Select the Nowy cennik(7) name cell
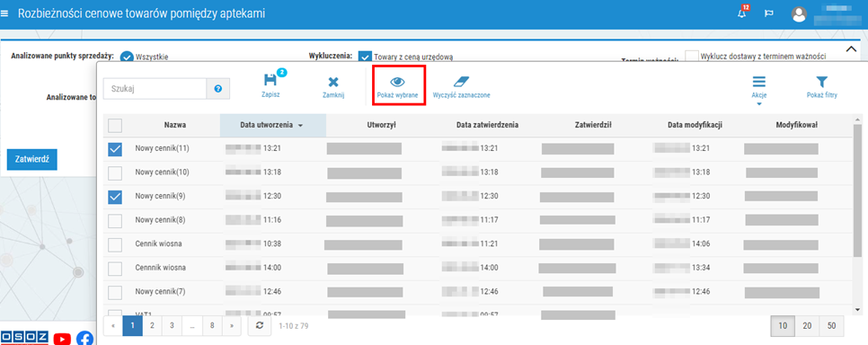This screenshot has width=868, height=345. click(x=160, y=291)
